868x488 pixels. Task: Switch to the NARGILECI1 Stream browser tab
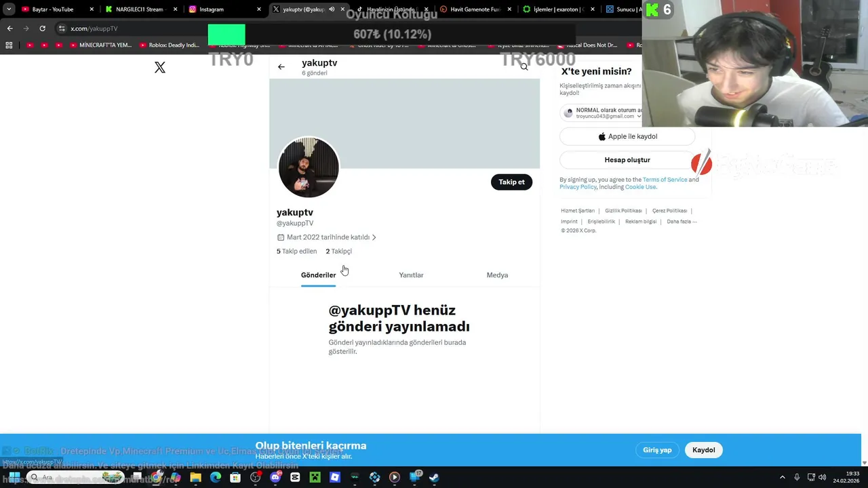[141, 9]
